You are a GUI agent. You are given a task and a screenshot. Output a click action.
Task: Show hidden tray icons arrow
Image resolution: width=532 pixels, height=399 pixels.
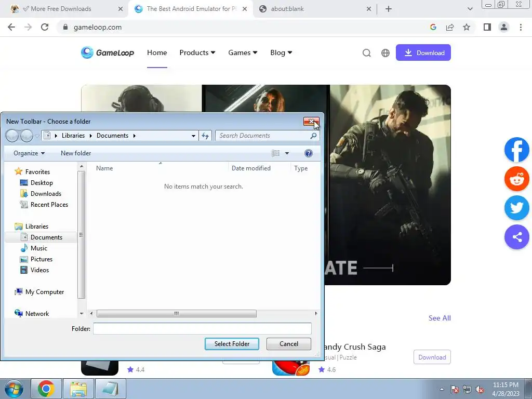tap(442, 390)
